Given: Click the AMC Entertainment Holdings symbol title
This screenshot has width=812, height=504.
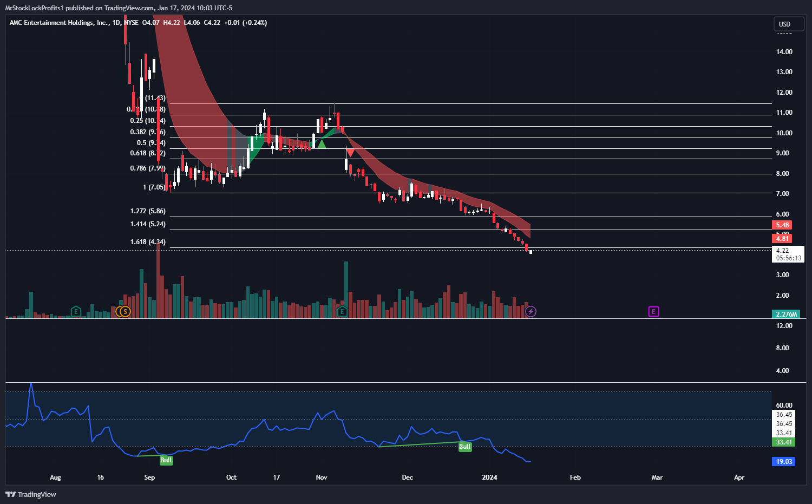Looking at the screenshot, I should coord(58,23).
